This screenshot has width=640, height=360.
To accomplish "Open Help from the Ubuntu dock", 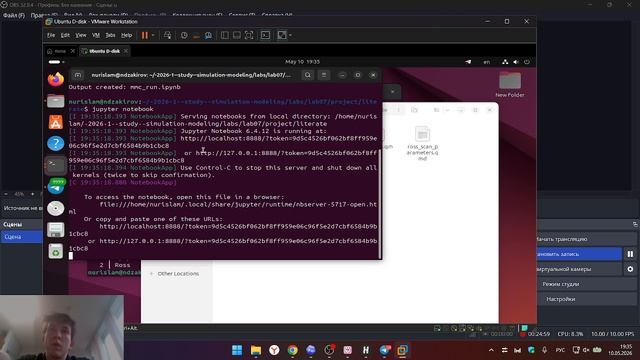I will 56,144.
